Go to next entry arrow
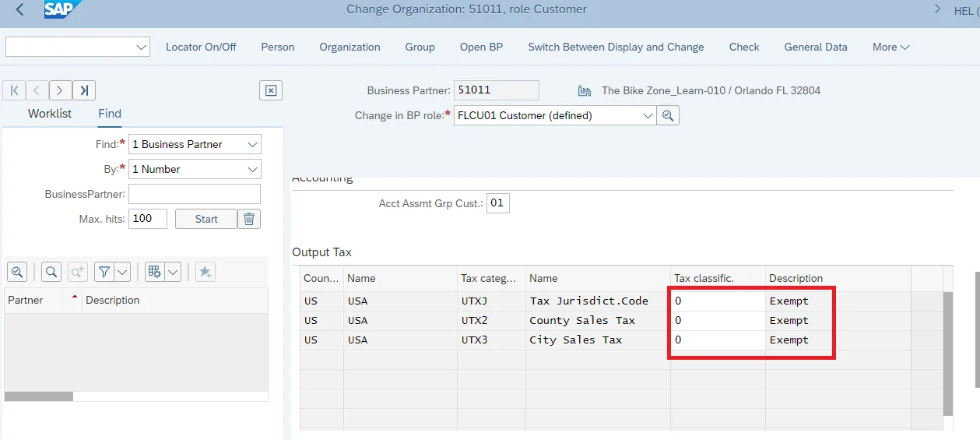980x440 pixels. [x=61, y=90]
